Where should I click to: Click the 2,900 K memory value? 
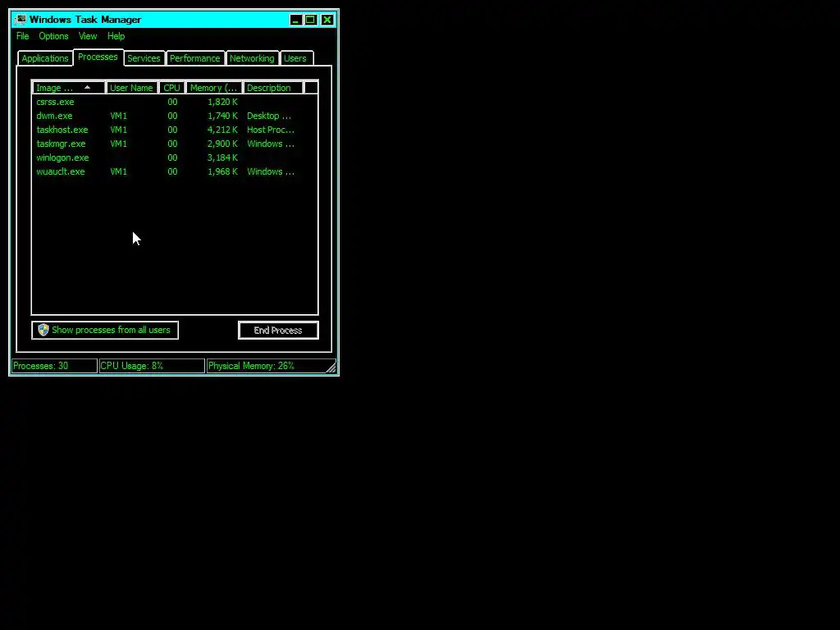pyautogui.click(x=222, y=144)
